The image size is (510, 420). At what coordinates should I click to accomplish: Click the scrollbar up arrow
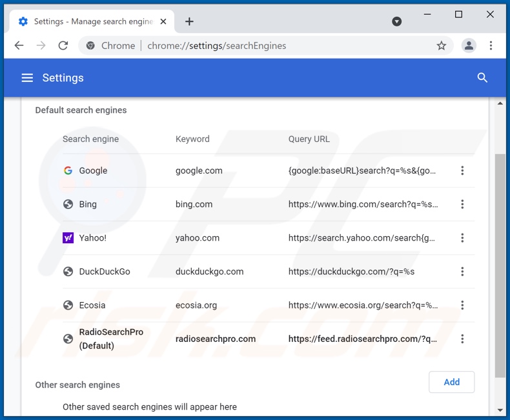point(500,103)
